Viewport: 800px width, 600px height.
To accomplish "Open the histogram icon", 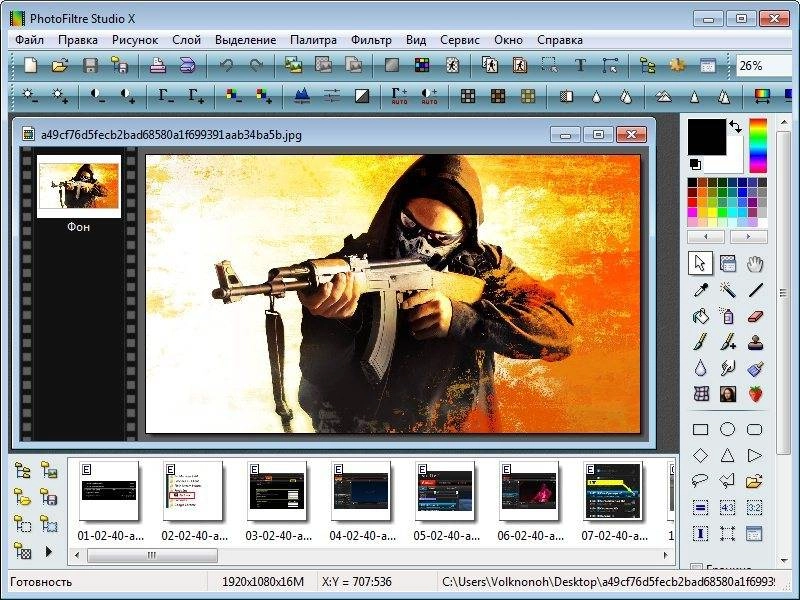I will point(302,95).
